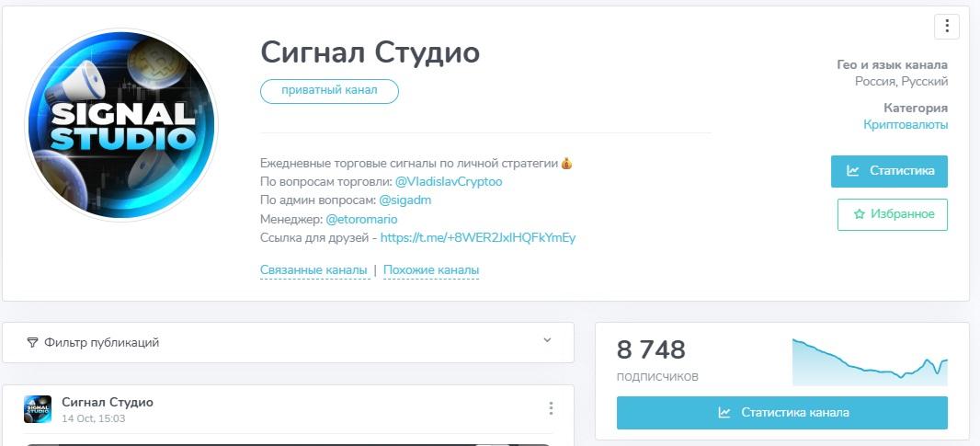Click the filter funnel icon
This screenshot has height=446, width=980.
33,343
